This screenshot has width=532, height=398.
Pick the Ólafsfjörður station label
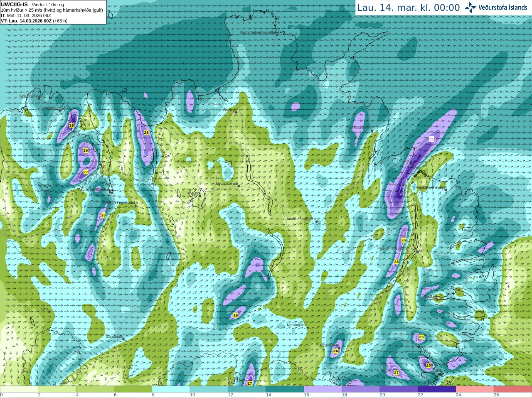(x=49, y=108)
